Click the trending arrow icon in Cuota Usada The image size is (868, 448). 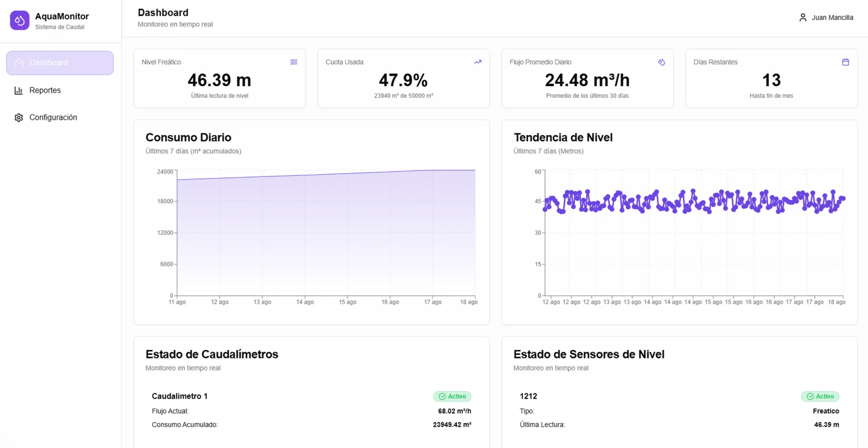477,62
